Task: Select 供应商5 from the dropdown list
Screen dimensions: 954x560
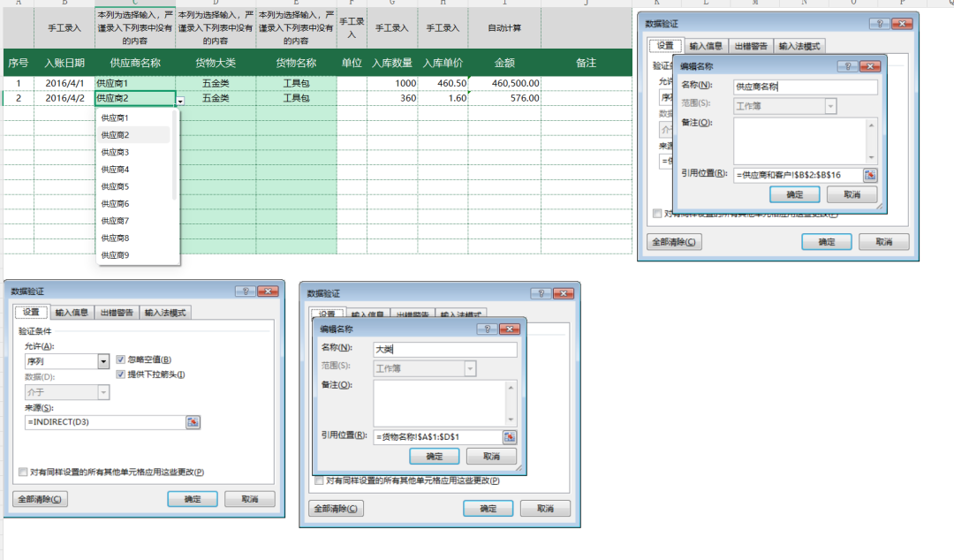Action: [115, 186]
